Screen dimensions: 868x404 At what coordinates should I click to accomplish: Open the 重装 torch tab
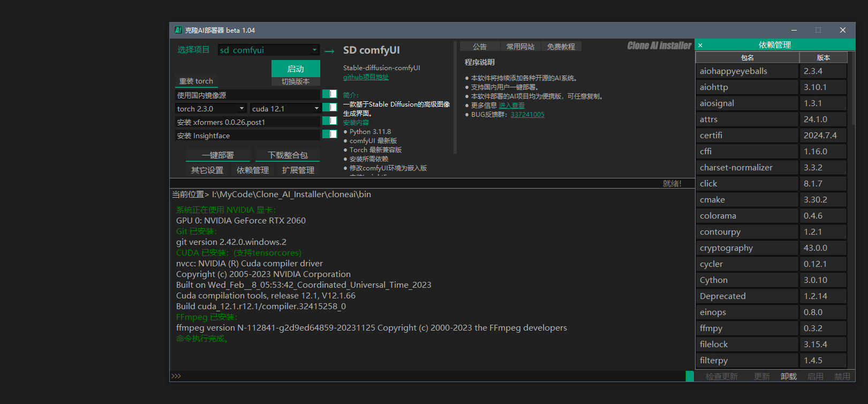196,81
